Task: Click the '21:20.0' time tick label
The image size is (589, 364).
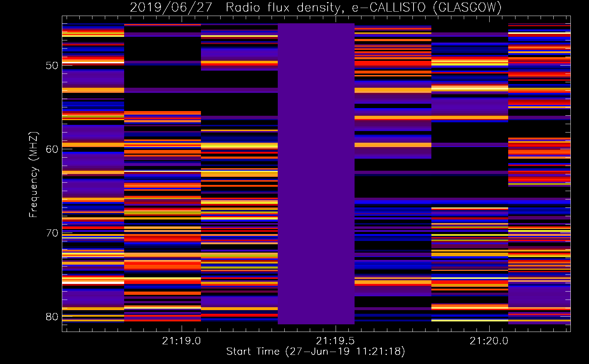Action: click(x=489, y=341)
